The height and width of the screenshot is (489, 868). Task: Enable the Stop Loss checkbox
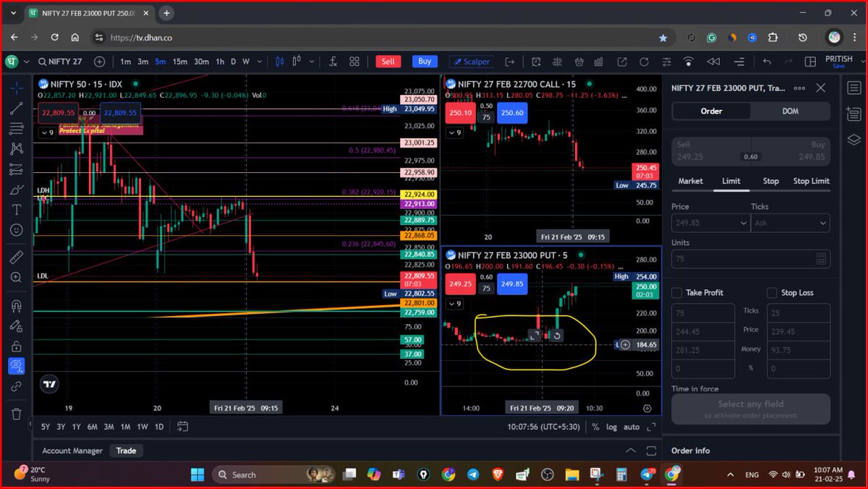point(773,293)
